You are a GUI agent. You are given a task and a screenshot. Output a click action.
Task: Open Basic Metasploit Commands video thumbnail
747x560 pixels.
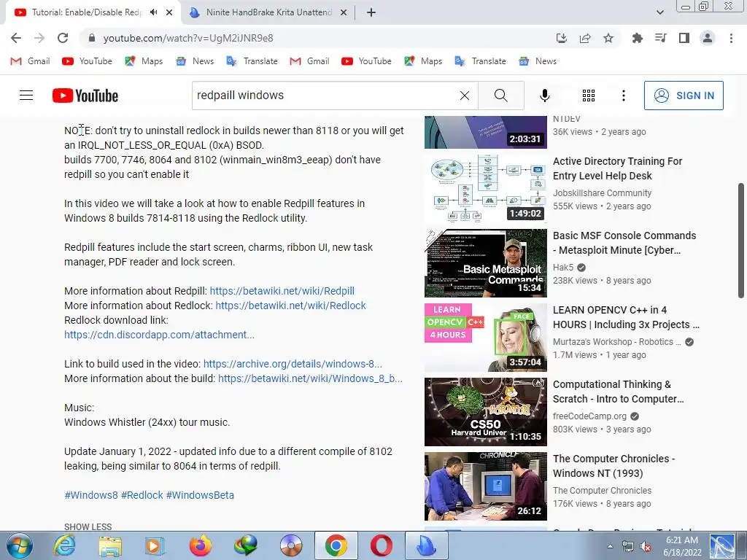pyautogui.click(x=485, y=263)
